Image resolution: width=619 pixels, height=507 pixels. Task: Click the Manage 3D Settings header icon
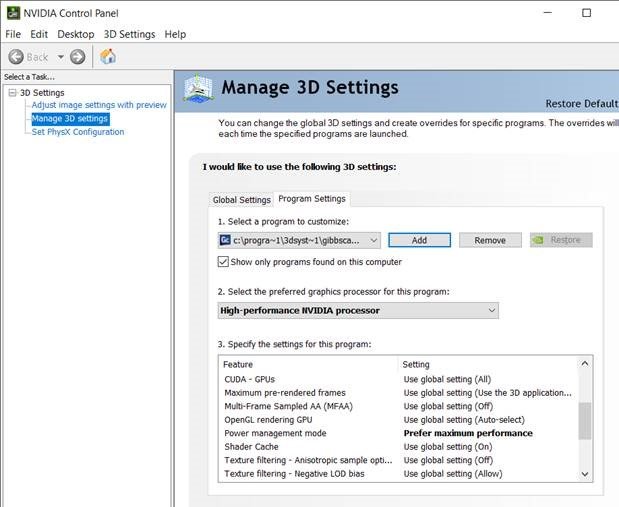point(199,88)
